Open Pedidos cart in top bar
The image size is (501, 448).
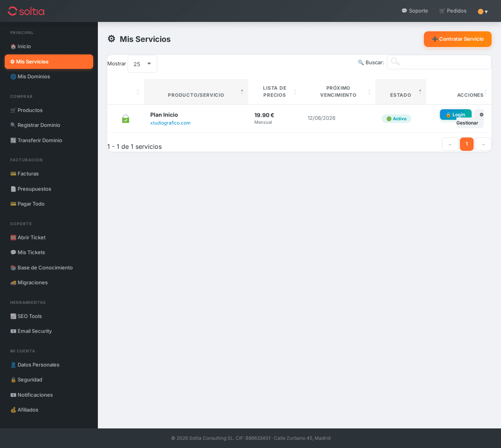453,11
